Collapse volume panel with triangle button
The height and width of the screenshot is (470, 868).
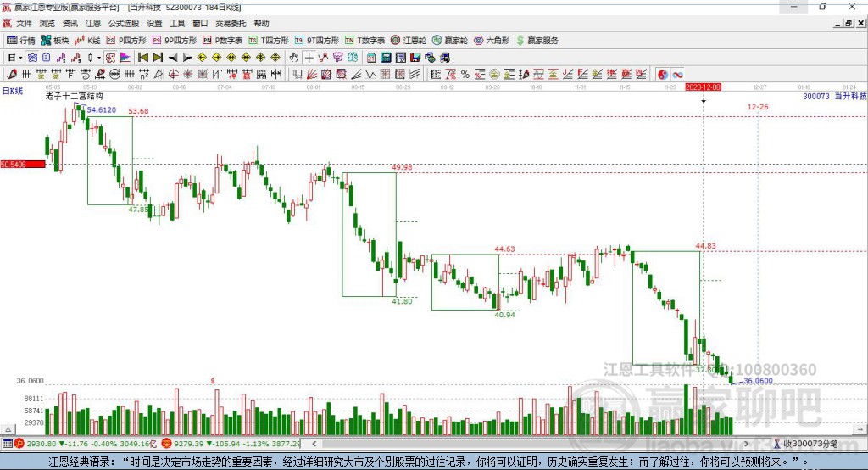click(8, 429)
